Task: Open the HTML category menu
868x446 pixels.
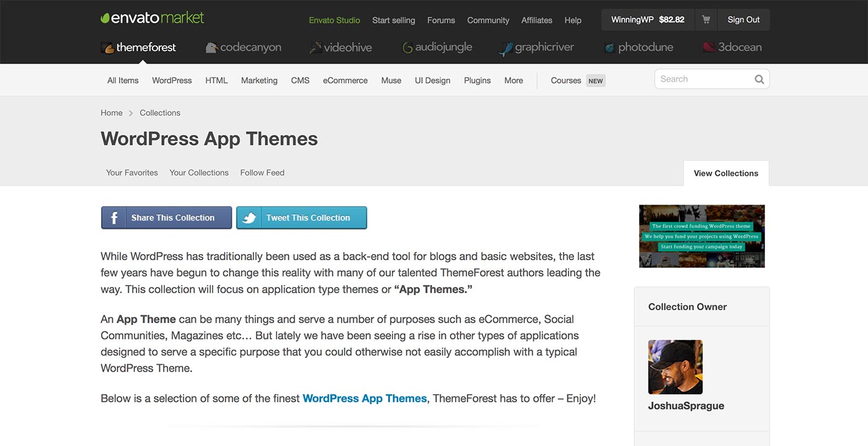Action: [216, 81]
